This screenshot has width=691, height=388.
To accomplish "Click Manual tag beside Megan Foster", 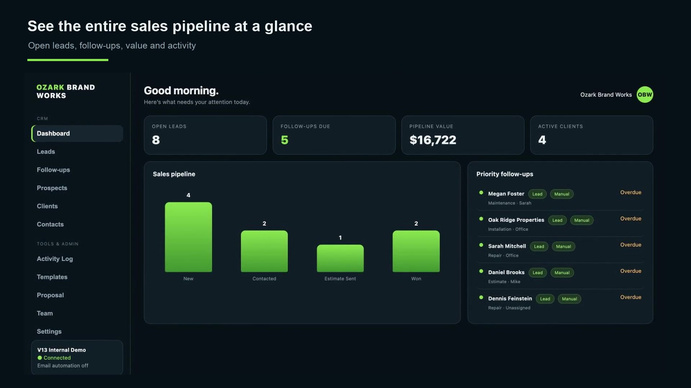I will (x=562, y=194).
